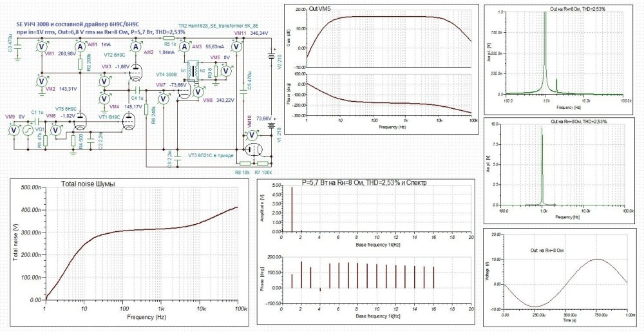Click the VM1 voltmeter symbol
644x333 pixels.
pos(41,47)
